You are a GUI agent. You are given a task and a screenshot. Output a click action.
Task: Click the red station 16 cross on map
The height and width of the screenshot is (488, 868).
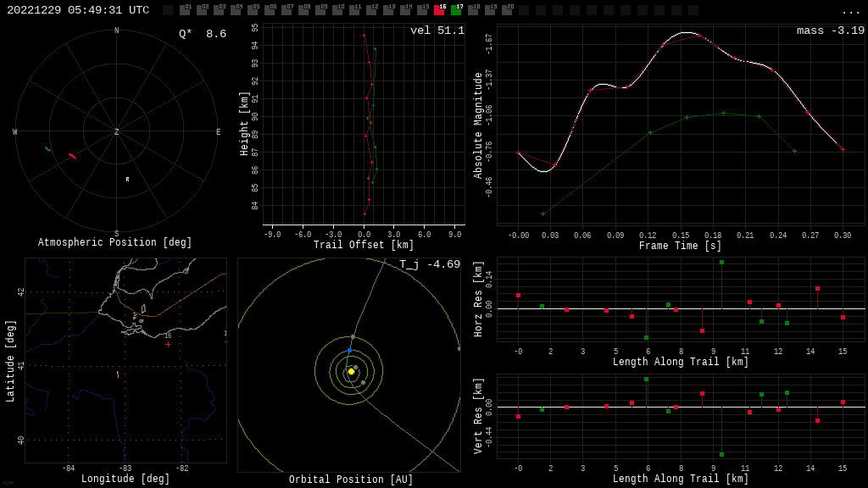point(169,344)
